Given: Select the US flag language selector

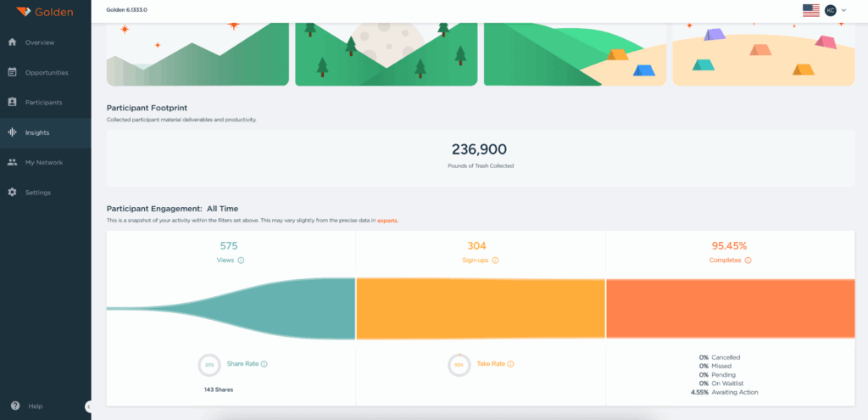Looking at the screenshot, I should click(810, 10).
